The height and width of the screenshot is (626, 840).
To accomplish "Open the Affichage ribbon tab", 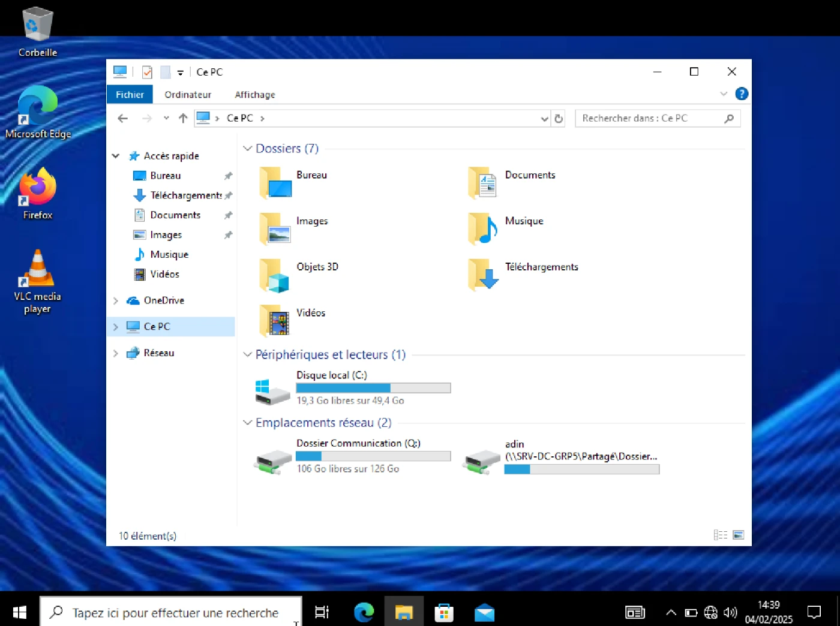I will (255, 95).
